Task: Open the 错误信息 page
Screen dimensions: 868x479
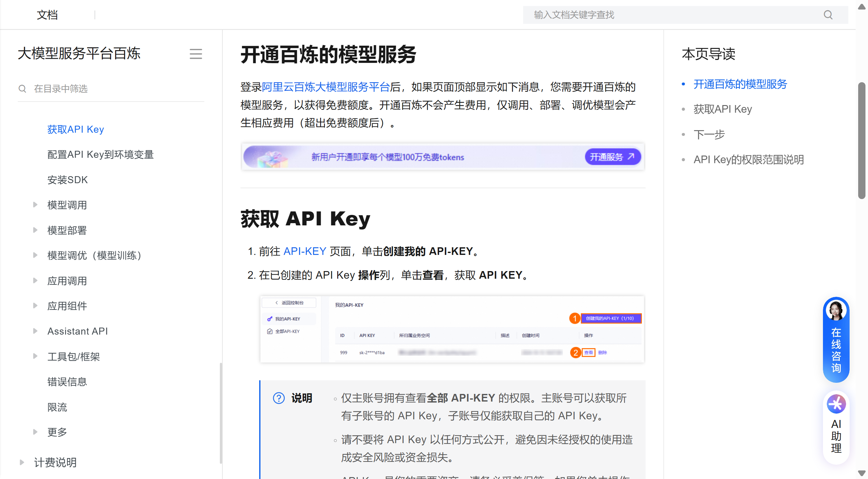Action: click(x=67, y=382)
